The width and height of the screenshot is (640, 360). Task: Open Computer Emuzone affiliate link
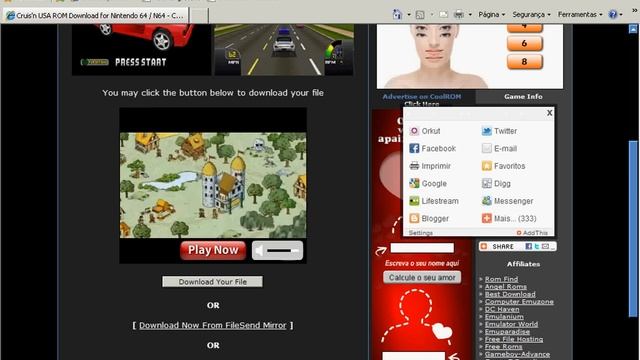click(519, 302)
